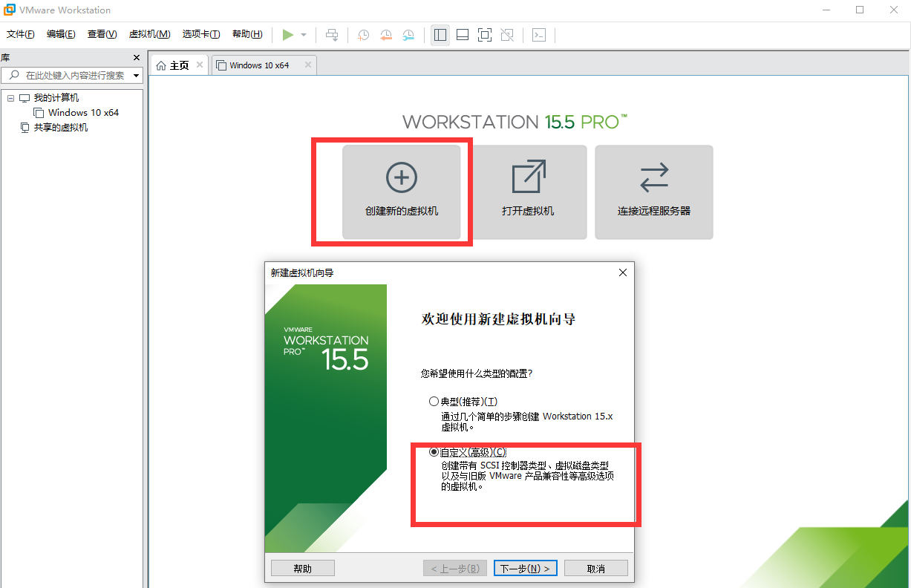Minimize the VMware Workstation window
Image resolution: width=911 pixels, height=588 pixels.
[827, 10]
